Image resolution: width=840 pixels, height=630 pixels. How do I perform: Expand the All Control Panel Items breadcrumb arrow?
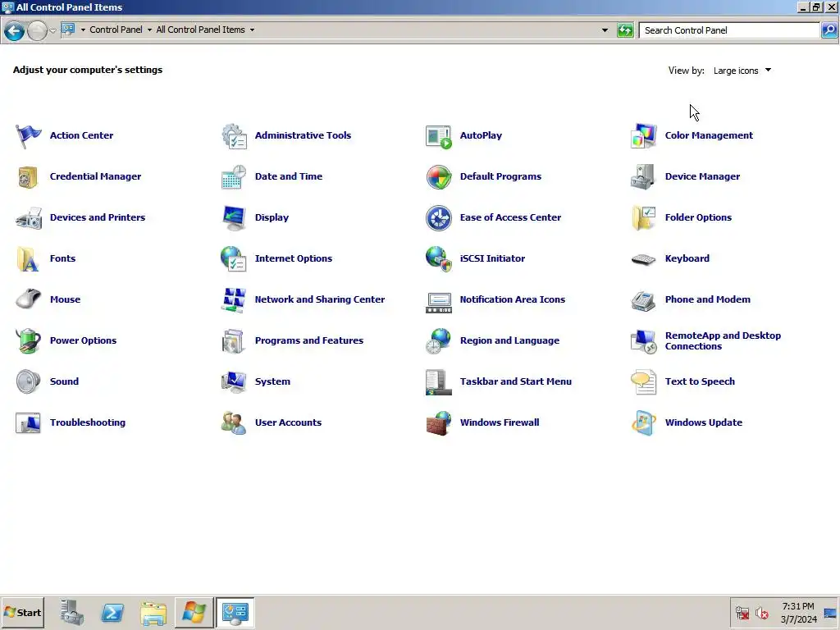coord(252,30)
